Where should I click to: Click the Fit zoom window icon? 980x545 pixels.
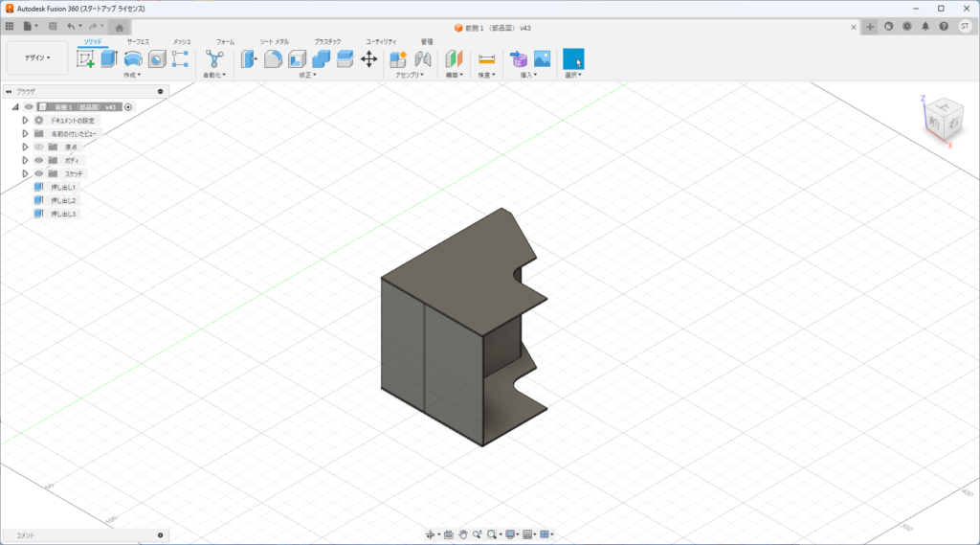click(x=492, y=534)
